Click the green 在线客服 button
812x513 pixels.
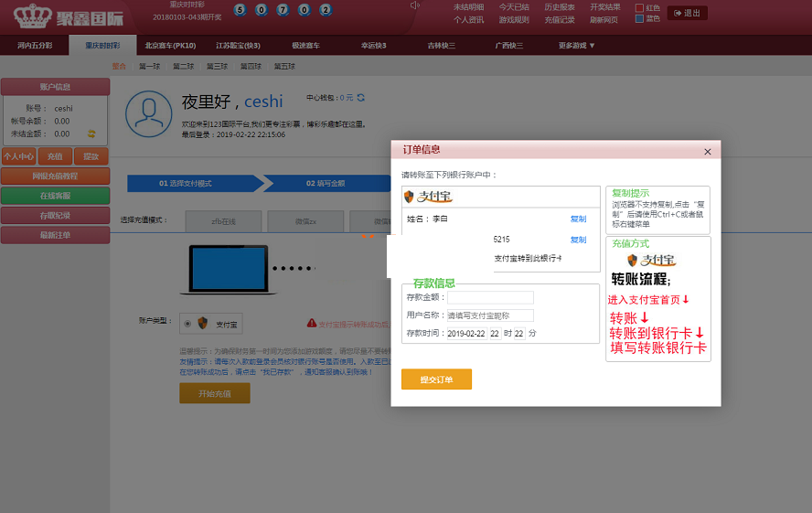pyautogui.click(x=55, y=196)
